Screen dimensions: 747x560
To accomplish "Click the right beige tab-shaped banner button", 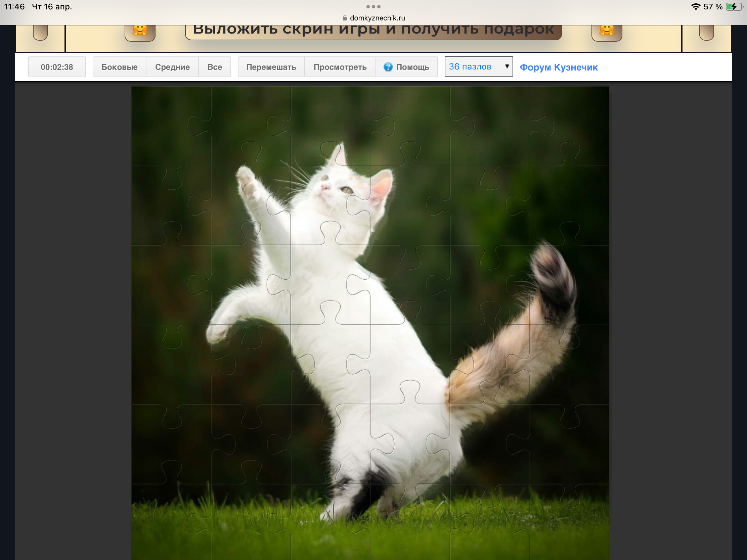I will pos(706,33).
